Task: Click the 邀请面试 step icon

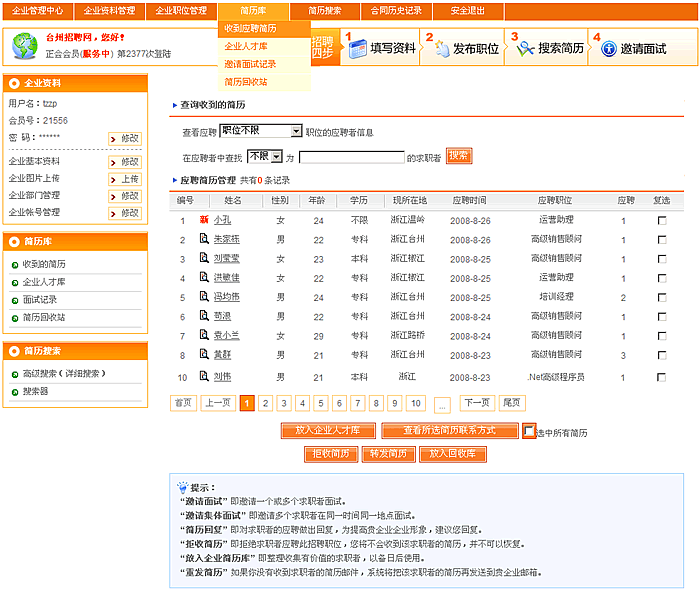Action: click(x=608, y=47)
